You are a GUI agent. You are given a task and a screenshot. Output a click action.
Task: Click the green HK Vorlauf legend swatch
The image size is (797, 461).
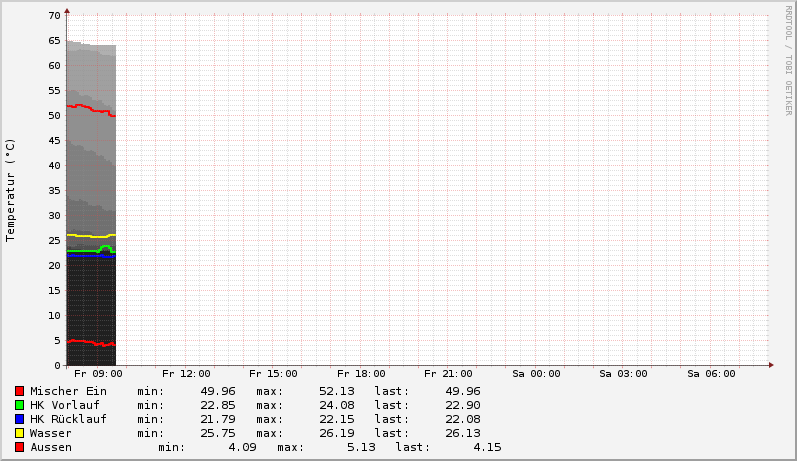[x=19, y=405]
